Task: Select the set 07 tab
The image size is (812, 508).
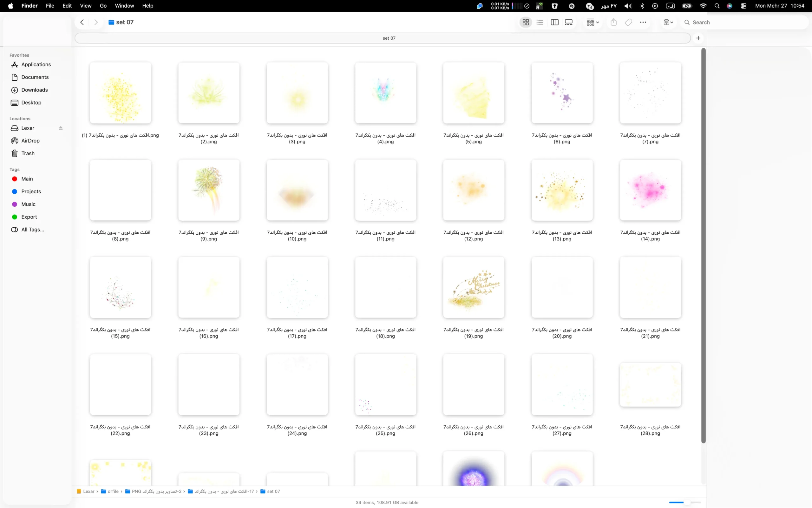Action: coord(383,38)
